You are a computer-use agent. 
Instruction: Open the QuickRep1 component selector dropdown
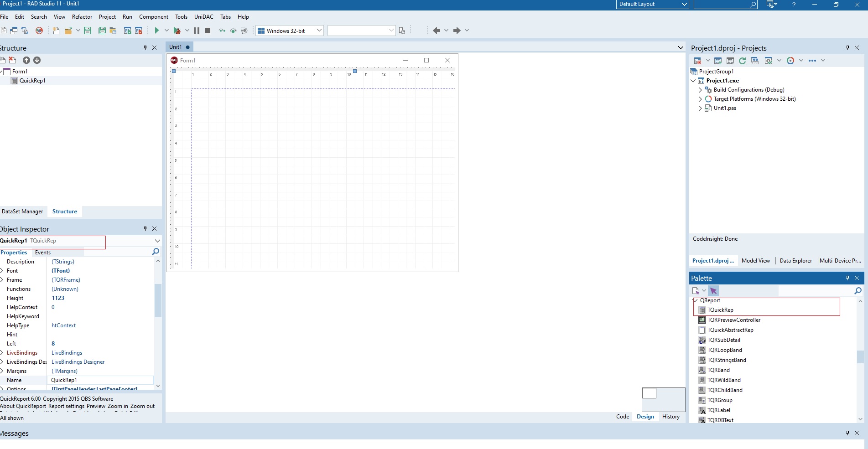[157, 241]
